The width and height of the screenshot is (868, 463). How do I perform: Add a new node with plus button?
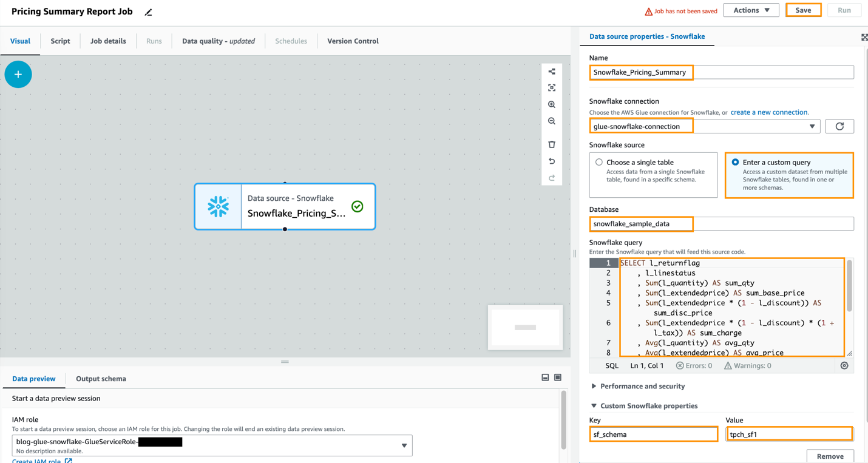(x=18, y=75)
